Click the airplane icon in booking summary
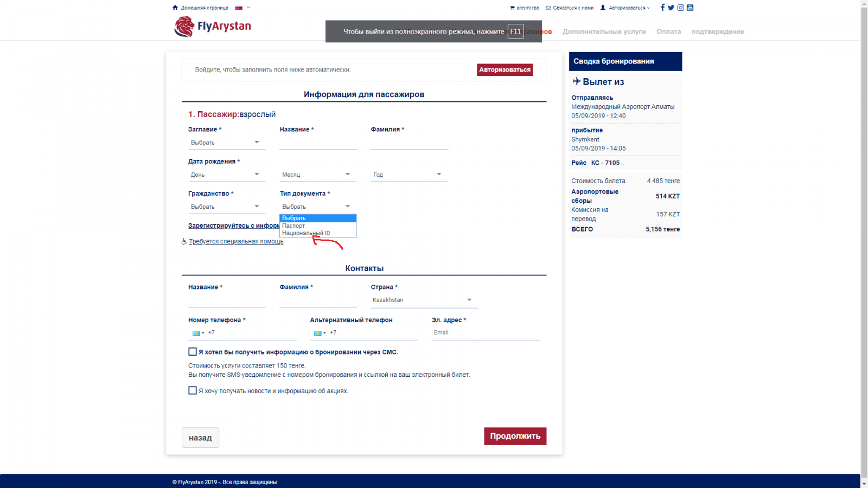Screen dimensions: 868x488 pyautogui.click(x=577, y=81)
